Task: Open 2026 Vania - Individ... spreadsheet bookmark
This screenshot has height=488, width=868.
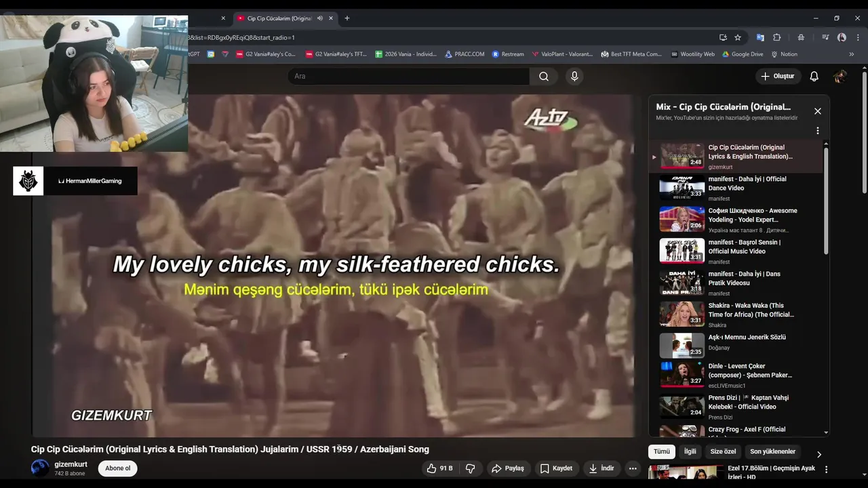Action: pos(406,54)
